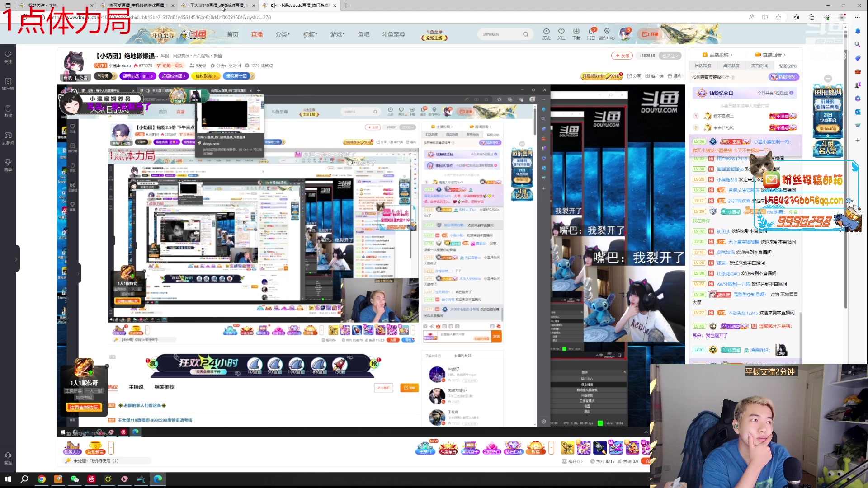Open Windows taskbar search
The height and width of the screenshot is (488, 868).
coord(25,479)
